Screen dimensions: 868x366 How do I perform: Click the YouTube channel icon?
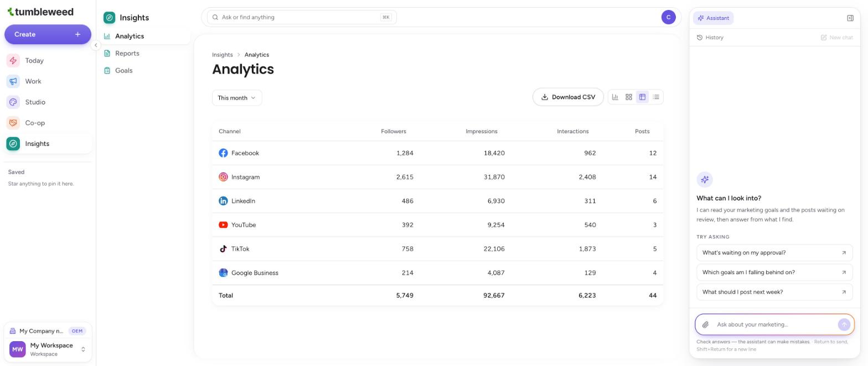(223, 225)
